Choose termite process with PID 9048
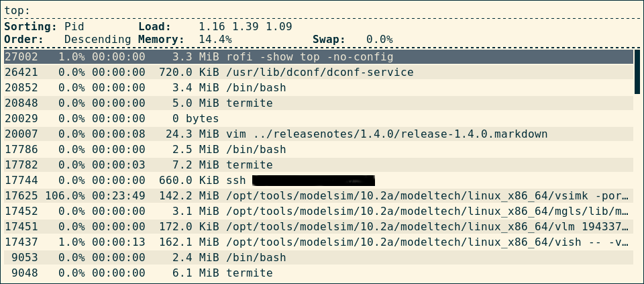Screen dimensions: 644x284 [x=318, y=273]
